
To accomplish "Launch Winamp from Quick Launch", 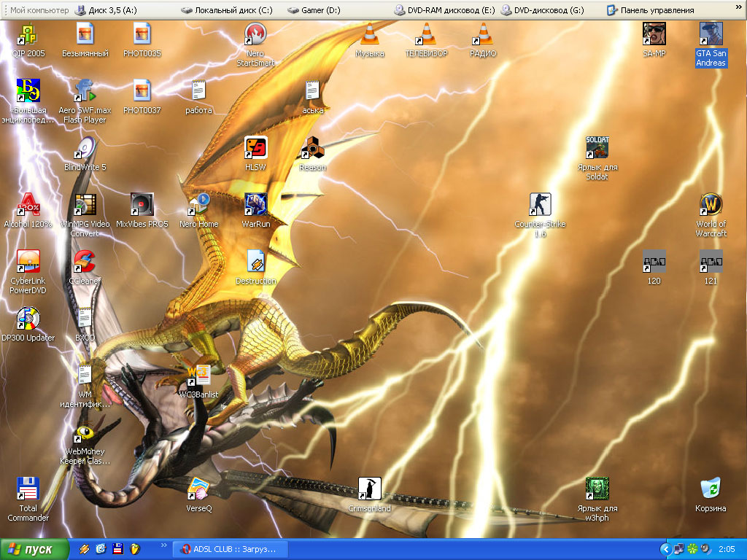I will tap(85, 549).
